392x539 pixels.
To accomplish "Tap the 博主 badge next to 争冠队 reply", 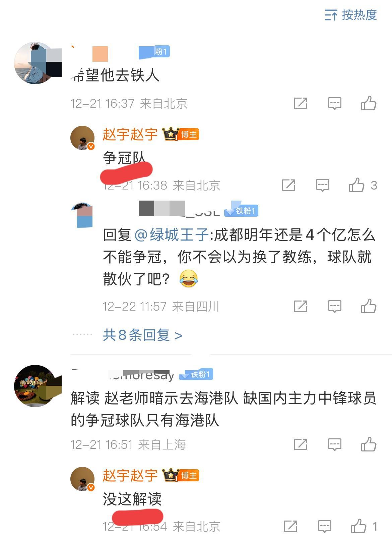I will [189, 134].
